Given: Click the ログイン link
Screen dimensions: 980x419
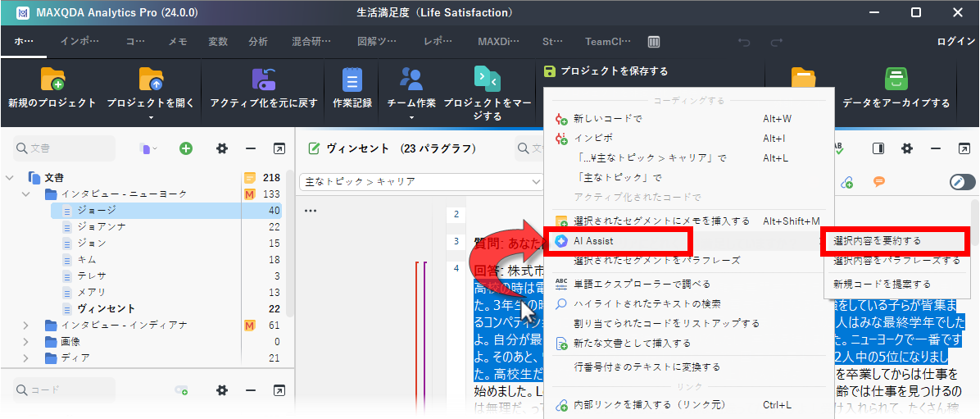Looking at the screenshot, I should pyautogui.click(x=956, y=42).
